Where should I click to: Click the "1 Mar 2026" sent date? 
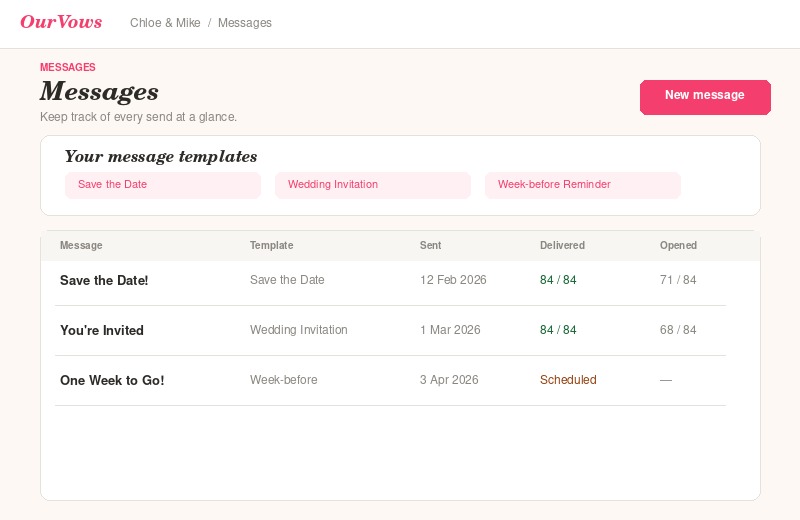pyautogui.click(x=450, y=330)
